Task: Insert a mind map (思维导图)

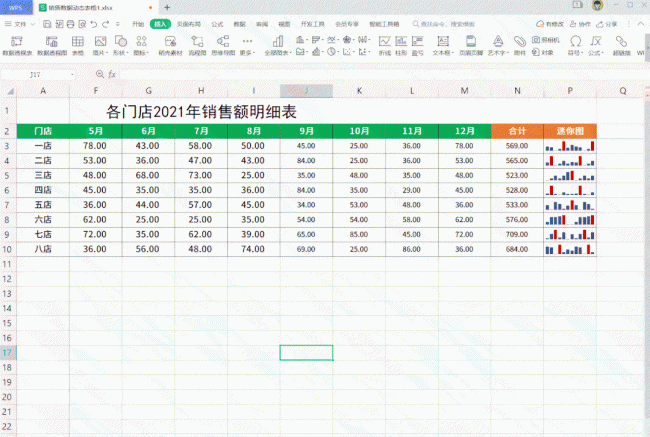Action: [x=223, y=46]
